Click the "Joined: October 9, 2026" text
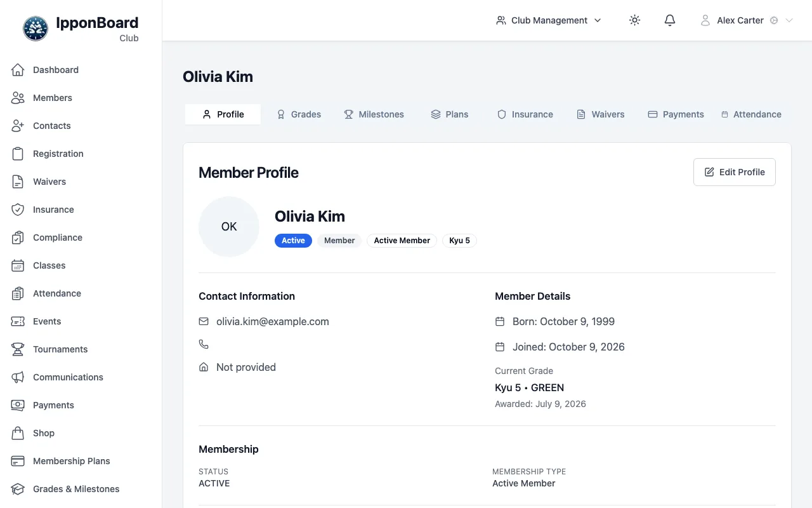812x508 pixels. [568, 347]
